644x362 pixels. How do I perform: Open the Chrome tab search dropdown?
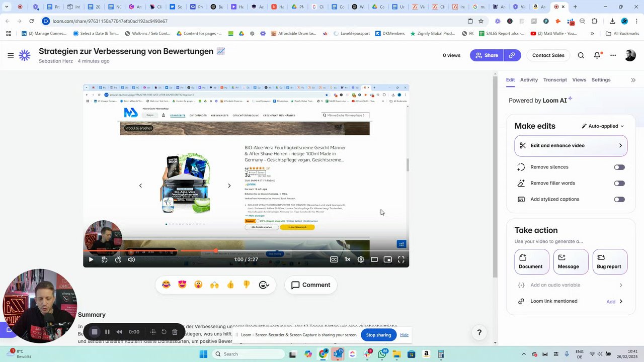click(7, 7)
